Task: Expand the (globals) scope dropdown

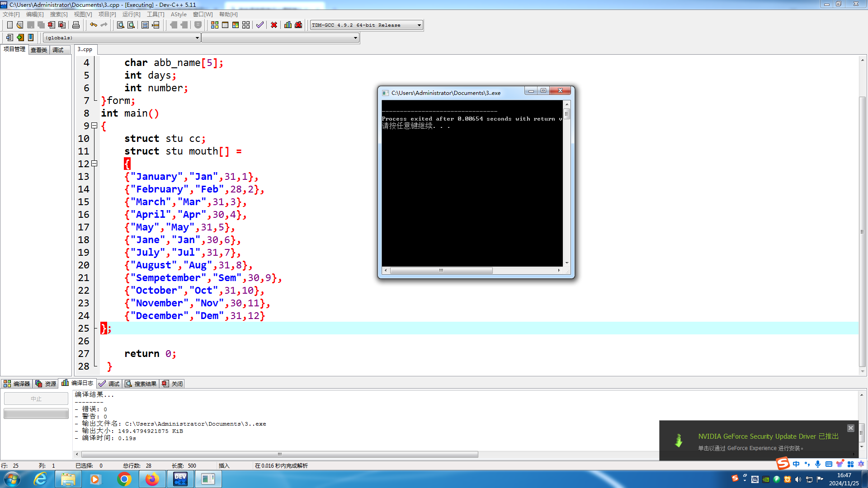Action: (x=197, y=38)
